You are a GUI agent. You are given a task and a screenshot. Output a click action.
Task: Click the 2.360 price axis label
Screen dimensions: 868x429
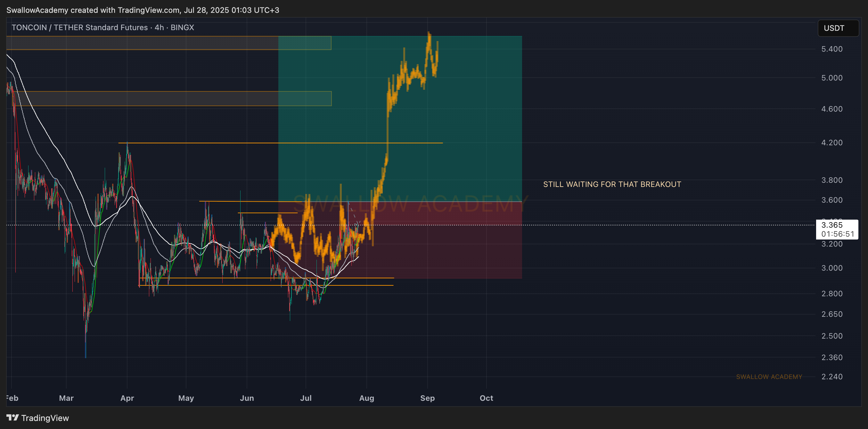831,357
